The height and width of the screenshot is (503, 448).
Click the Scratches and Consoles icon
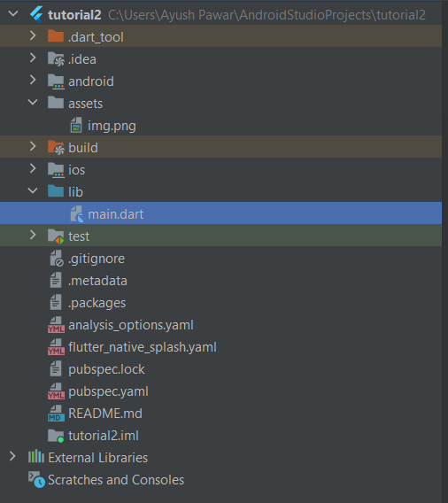tap(36, 479)
